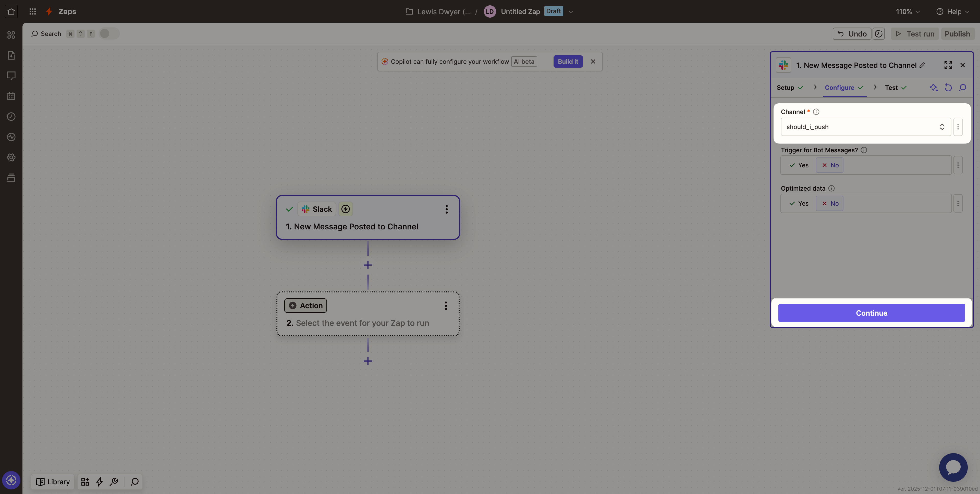The width and height of the screenshot is (980, 494).
Task: Select the Action step card
Action: [367, 314]
